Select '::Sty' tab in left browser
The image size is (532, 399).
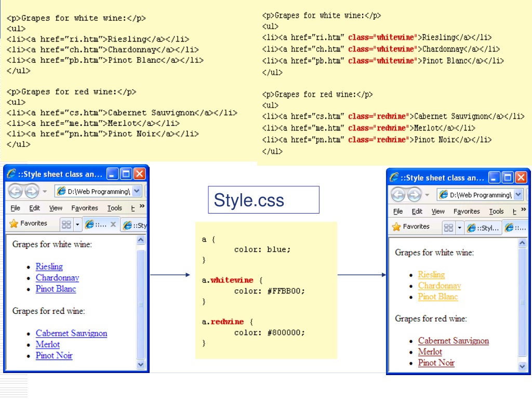(135, 225)
